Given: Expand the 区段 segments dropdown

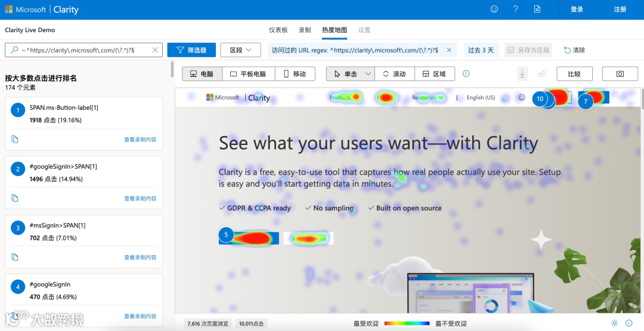Looking at the screenshot, I should click(x=240, y=50).
